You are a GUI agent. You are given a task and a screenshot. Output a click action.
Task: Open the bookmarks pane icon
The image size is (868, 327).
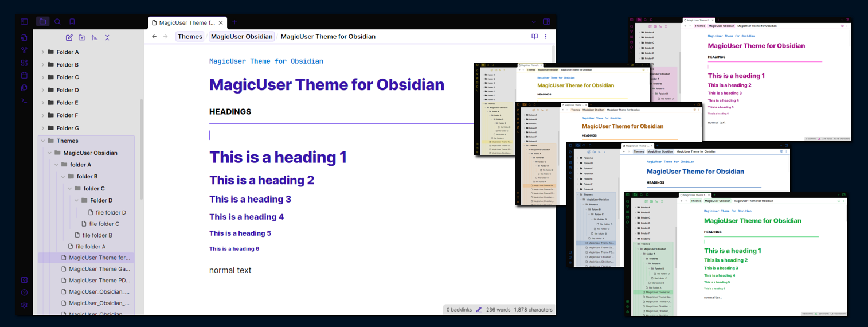(72, 22)
